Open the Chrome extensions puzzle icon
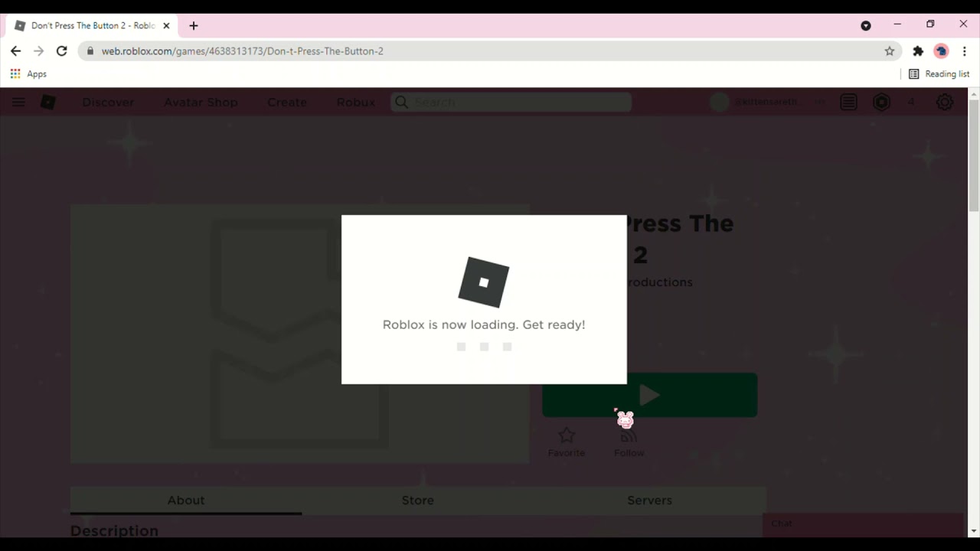The image size is (980, 551). pos(918,51)
